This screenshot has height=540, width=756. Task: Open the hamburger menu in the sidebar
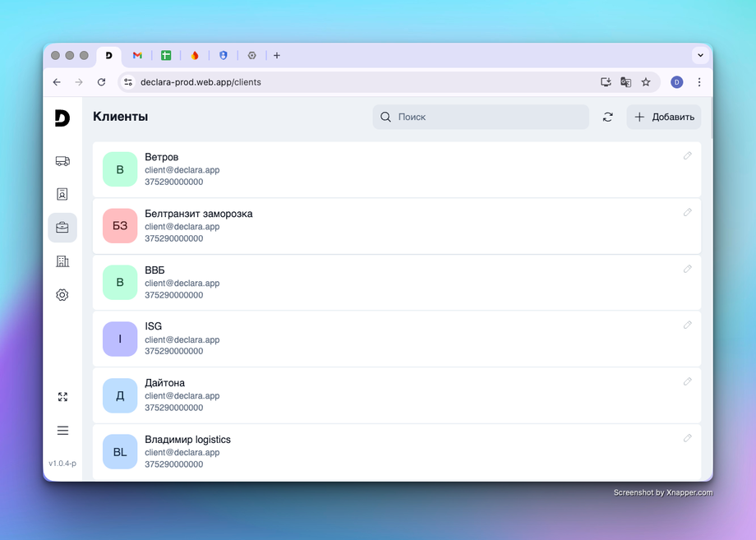coord(62,430)
